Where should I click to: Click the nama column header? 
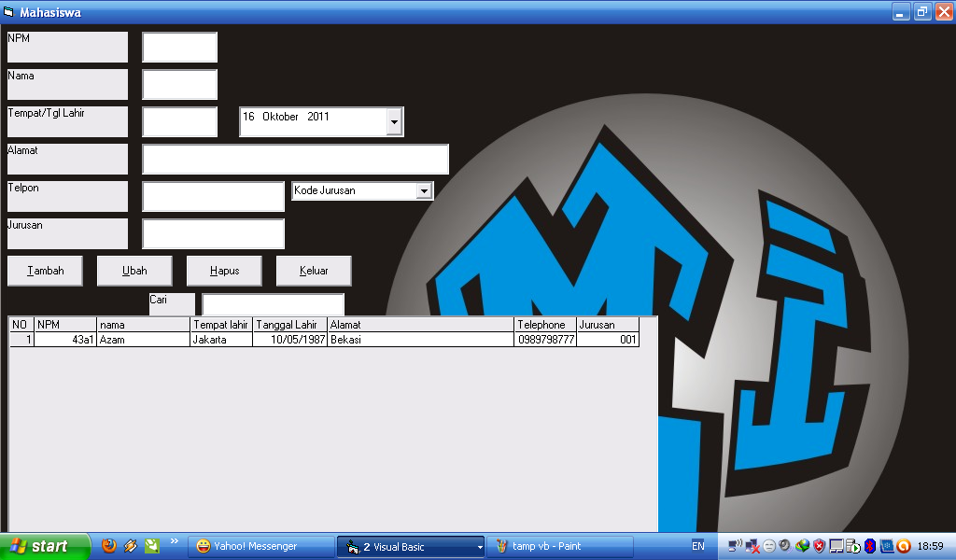143,325
